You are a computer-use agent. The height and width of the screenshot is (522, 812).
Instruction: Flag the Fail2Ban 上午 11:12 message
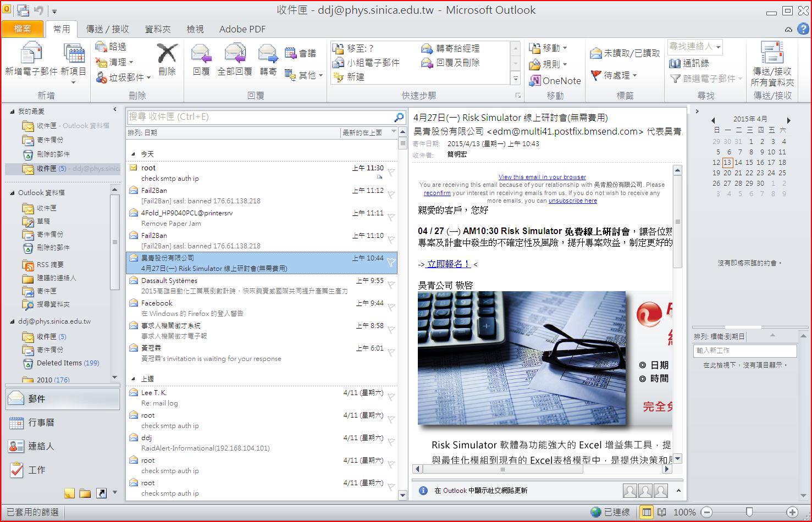tap(391, 195)
